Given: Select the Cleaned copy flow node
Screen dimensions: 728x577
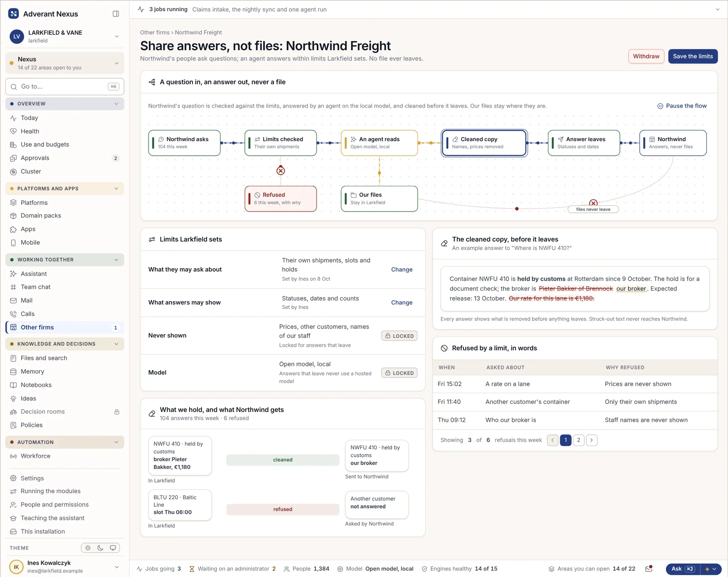Looking at the screenshot, I should point(484,143).
